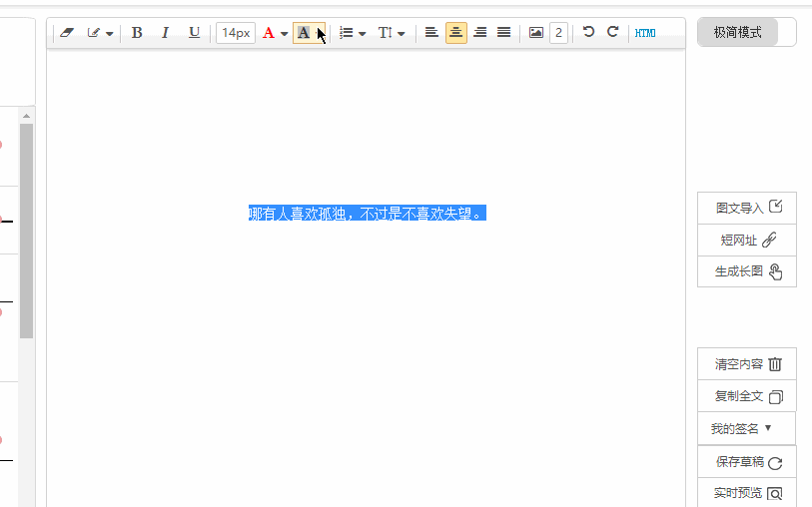This screenshot has height=507, width=812.
Task: Click the selected text 哪有人喜欢孤独
Action: point(298,214)
